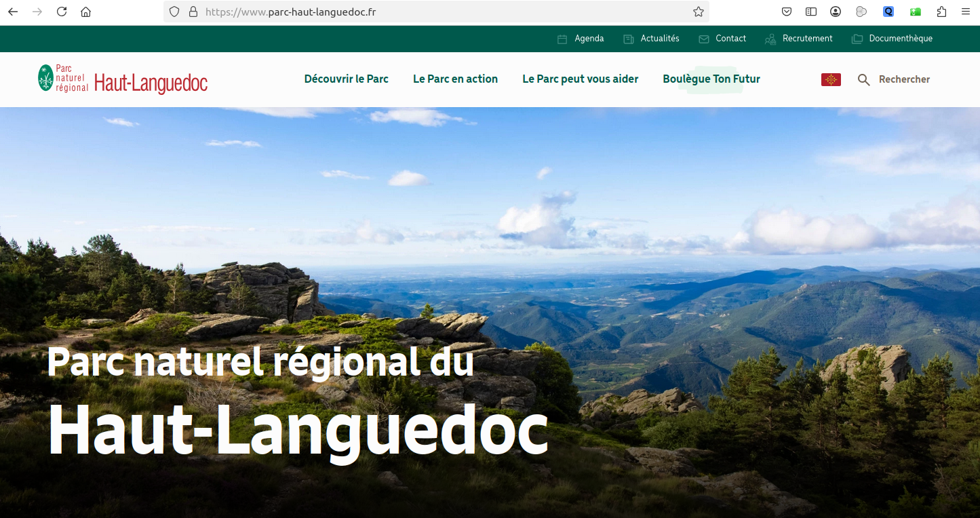
Task: Open the Agenda link
Action: (589, 39)
